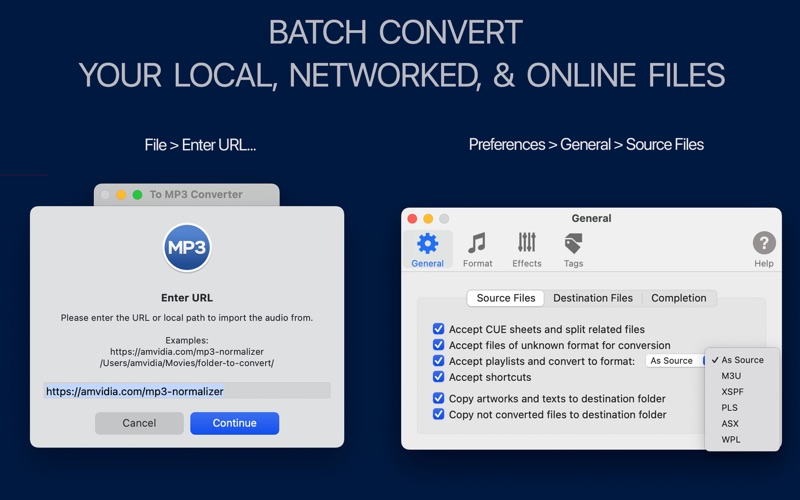Maximize the To MP3 Converter window

tap(137, 194)
